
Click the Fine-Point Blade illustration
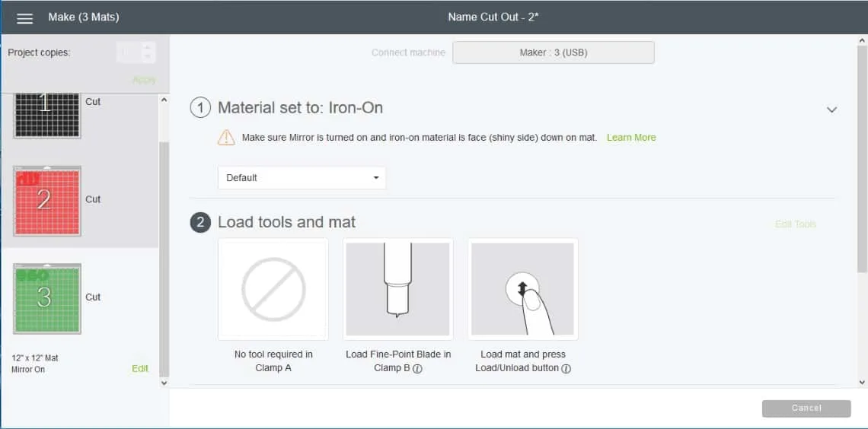pos(398,289)
